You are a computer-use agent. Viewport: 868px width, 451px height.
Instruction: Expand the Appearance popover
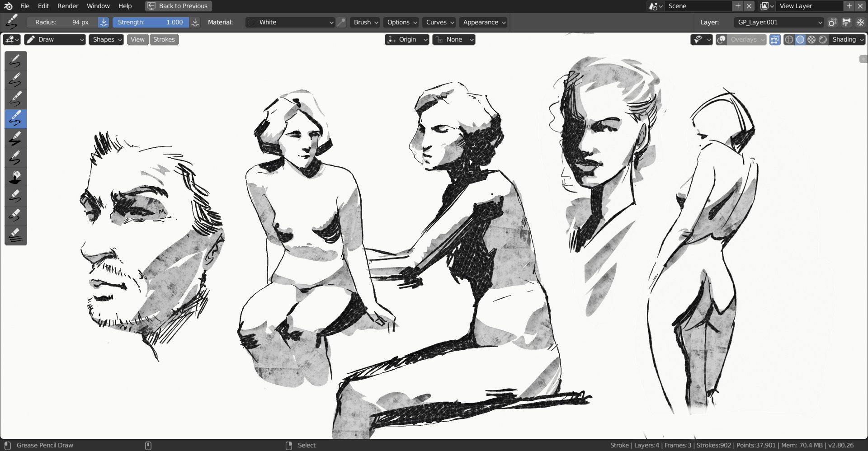[483, 22]
